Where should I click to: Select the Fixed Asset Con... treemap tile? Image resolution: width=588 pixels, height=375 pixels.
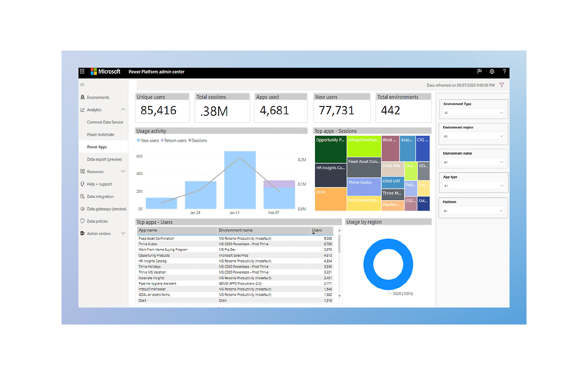364,167
